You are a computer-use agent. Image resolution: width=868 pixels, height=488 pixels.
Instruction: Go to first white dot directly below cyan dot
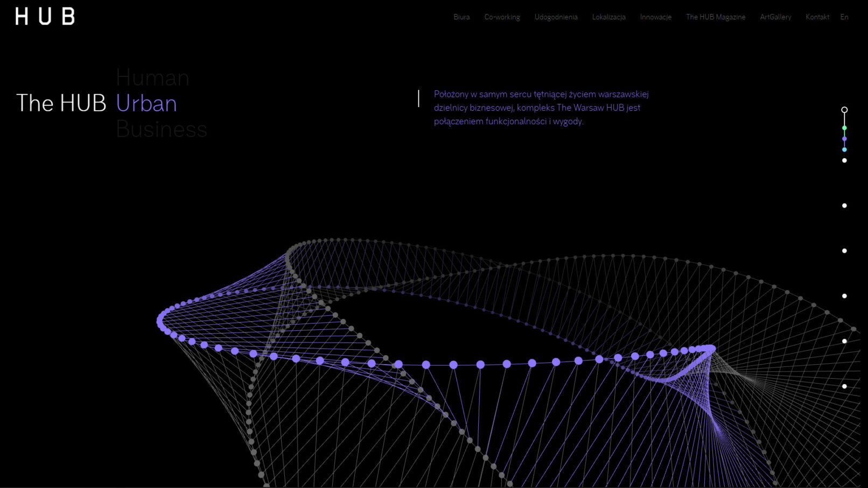(844, 160)
